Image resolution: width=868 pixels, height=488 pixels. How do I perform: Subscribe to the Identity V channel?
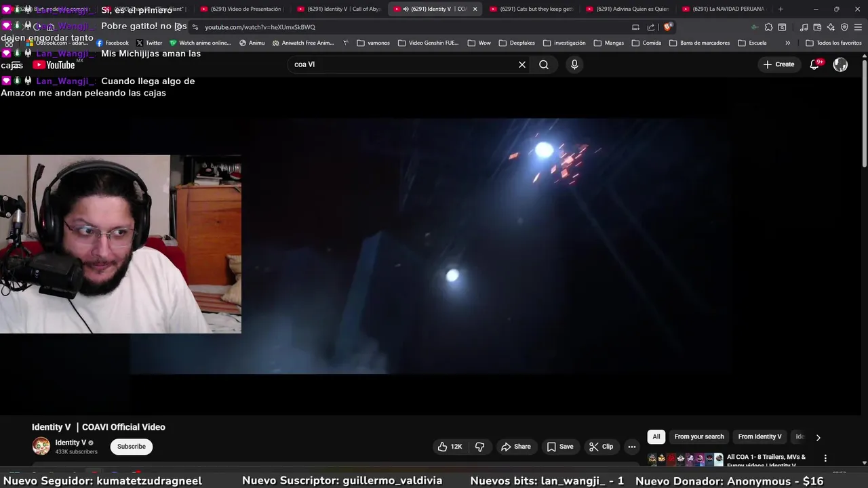pos(132,447)
